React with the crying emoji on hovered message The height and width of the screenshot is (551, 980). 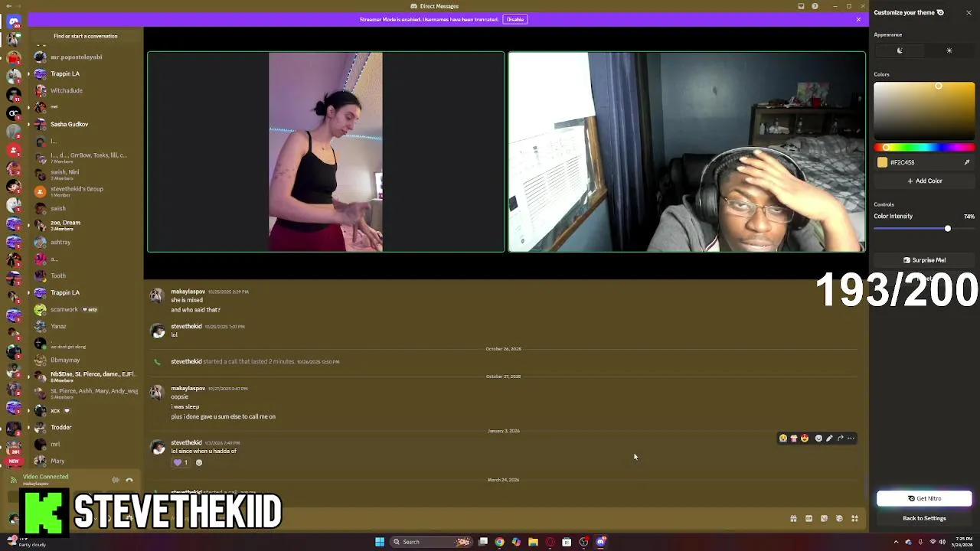(782, 439)
